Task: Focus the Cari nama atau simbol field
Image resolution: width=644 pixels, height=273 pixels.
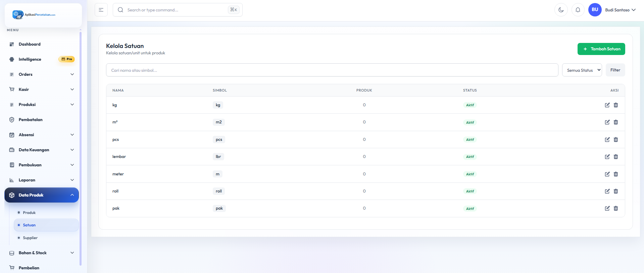Action: pos(332,70)
